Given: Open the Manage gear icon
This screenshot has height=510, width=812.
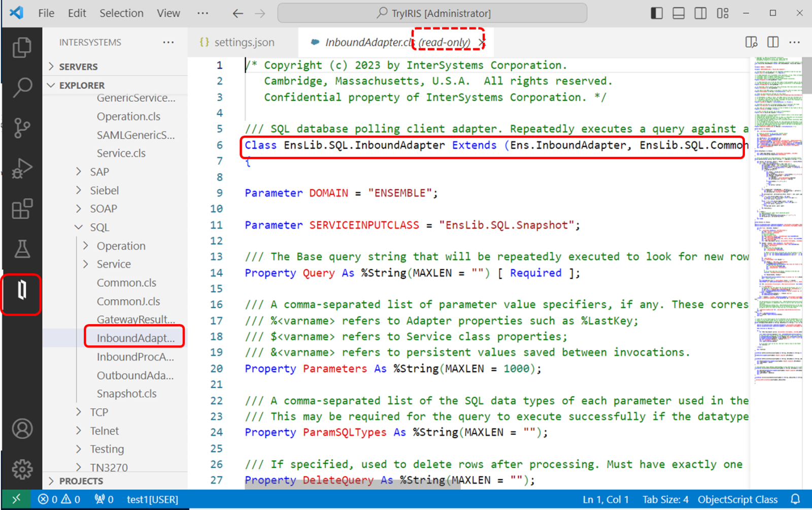Looking at the screenshot, I should point(22,469).
